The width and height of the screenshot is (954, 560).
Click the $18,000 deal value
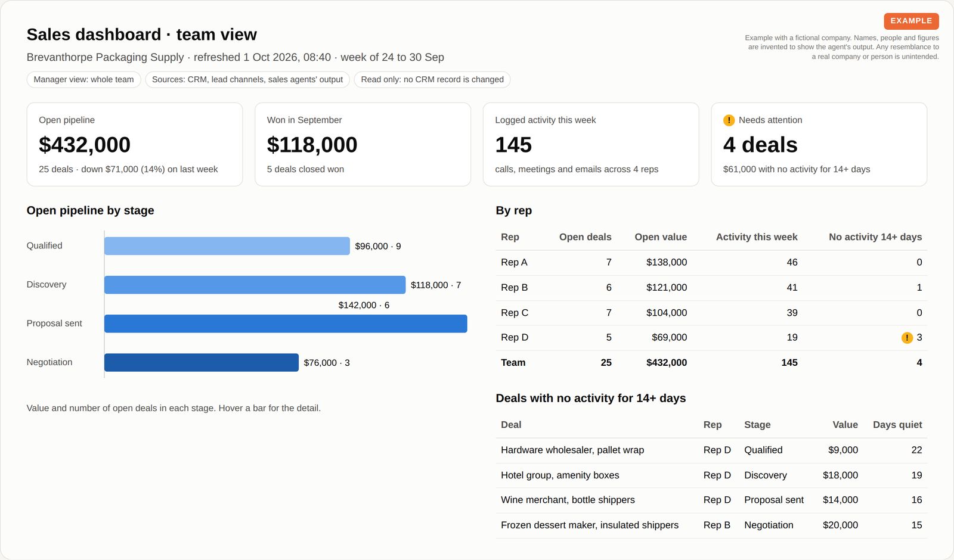[840, 475]
